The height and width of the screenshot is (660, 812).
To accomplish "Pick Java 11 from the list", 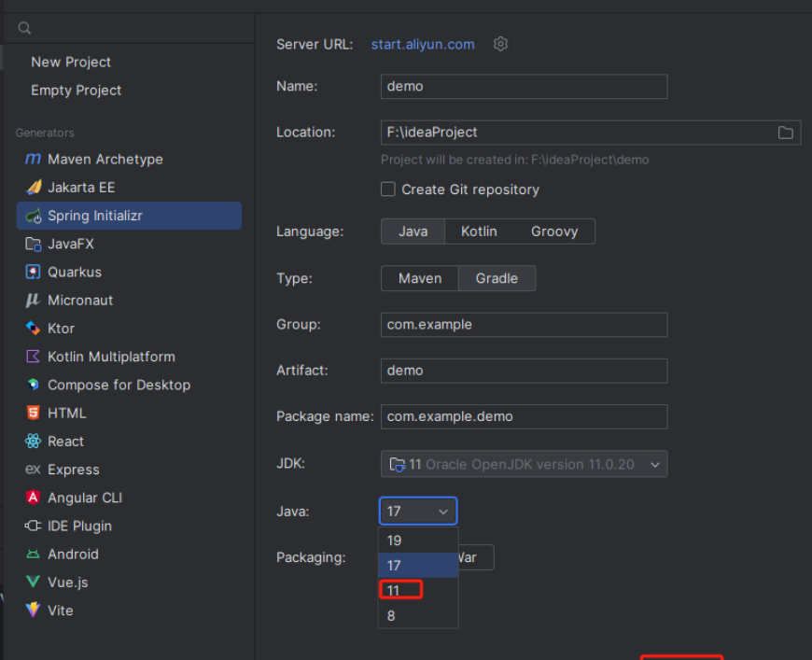I will 418,590.
